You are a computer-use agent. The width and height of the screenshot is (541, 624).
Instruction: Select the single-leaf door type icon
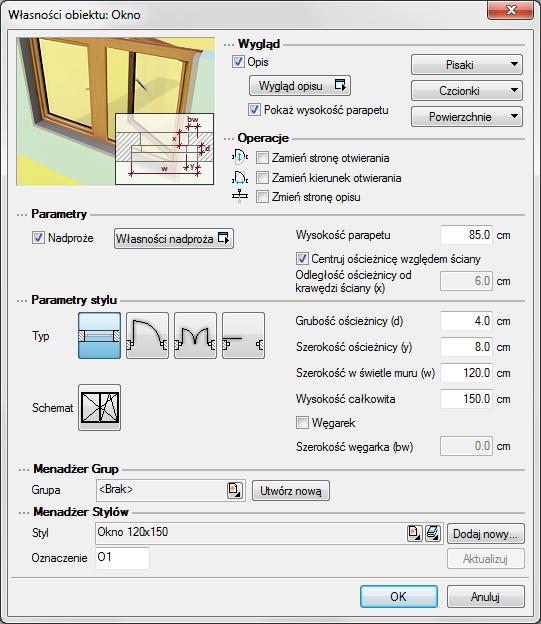coord(147,335)
